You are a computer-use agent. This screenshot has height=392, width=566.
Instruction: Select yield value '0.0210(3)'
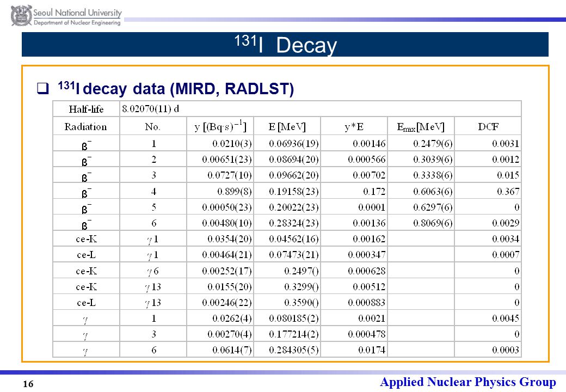[232, 144]
